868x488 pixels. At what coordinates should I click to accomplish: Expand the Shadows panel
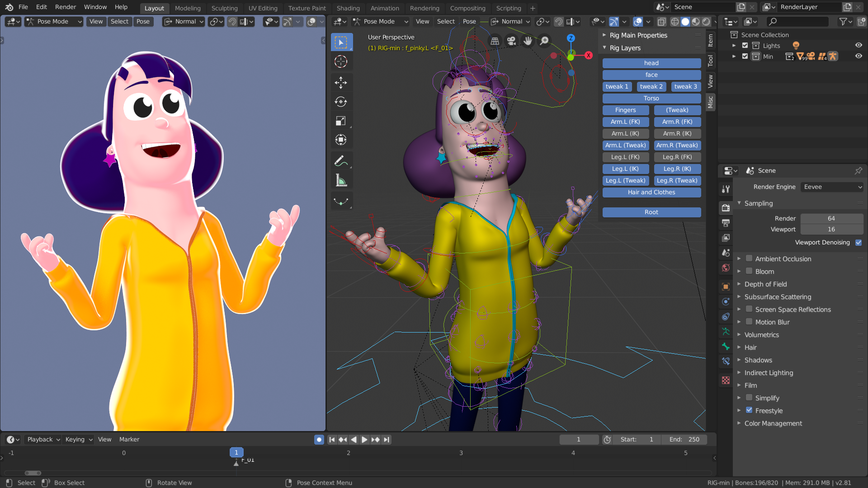click(758, 360)
